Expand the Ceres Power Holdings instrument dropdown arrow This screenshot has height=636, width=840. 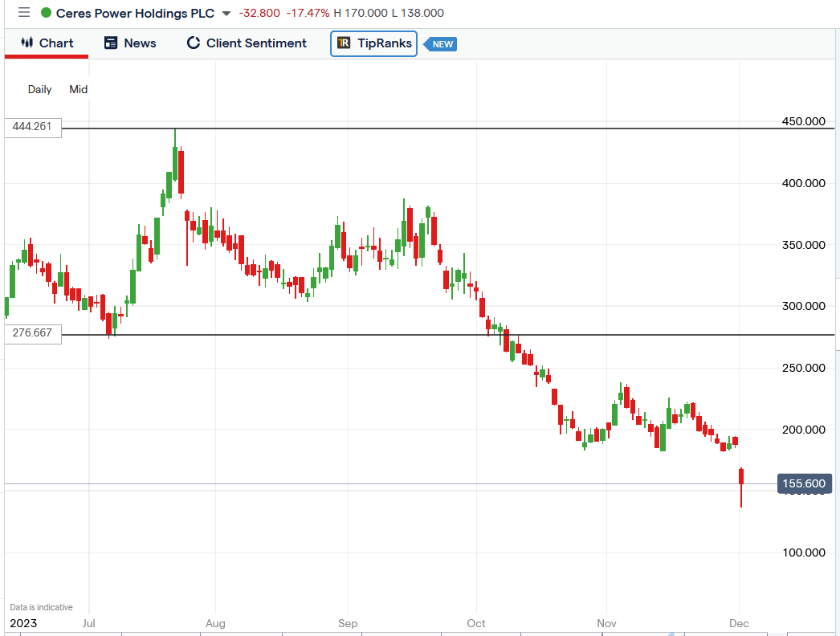coord(226,14)
